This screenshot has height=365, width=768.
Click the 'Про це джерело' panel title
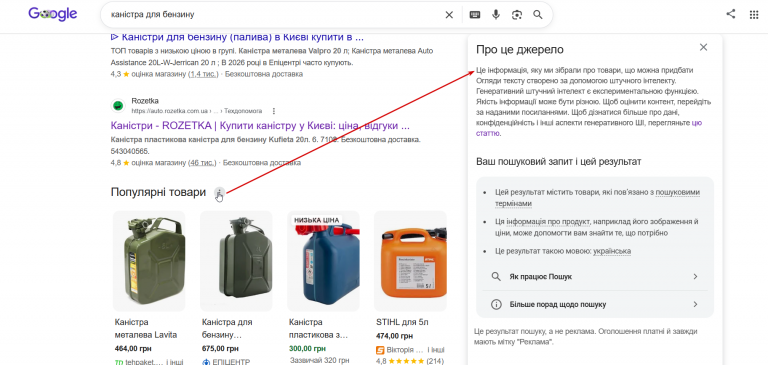(520, 49)
